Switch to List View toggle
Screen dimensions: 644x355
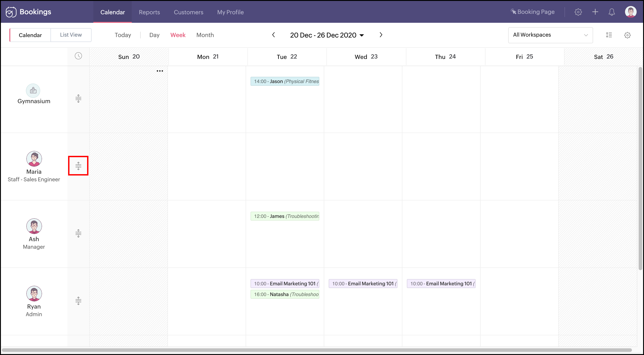click(x=71, y=35)
